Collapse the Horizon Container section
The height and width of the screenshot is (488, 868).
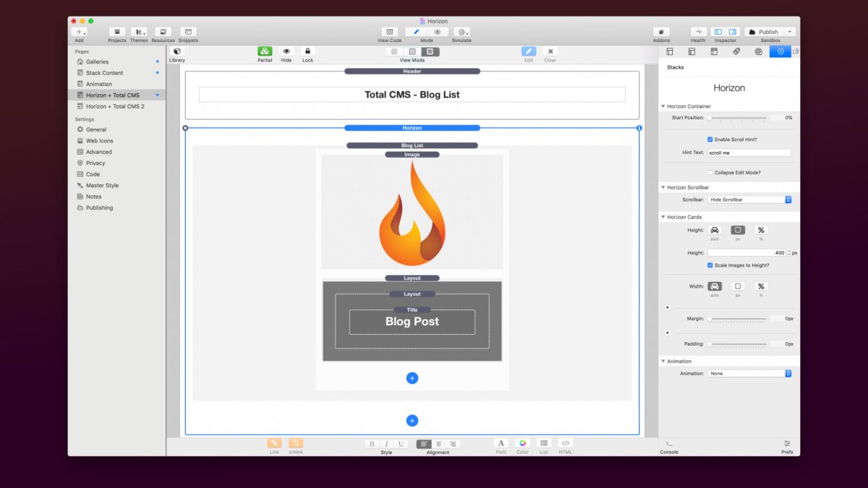(663, 106)
